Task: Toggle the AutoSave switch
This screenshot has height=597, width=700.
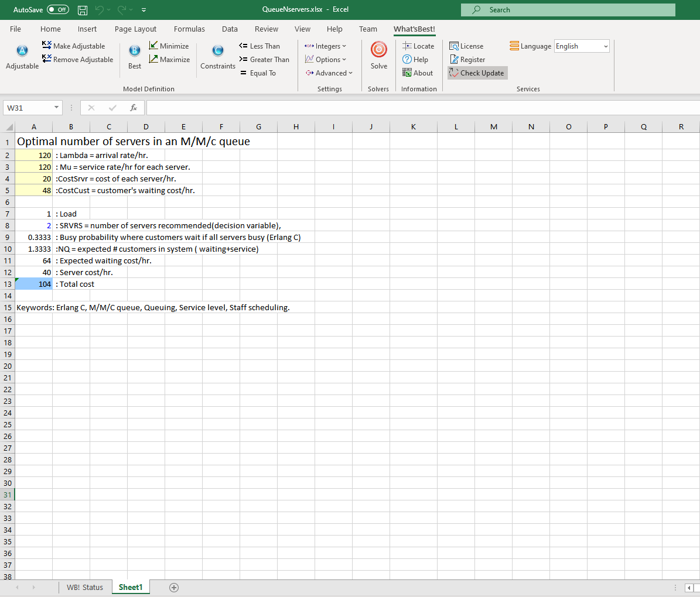Action: [x=57, y=10]
